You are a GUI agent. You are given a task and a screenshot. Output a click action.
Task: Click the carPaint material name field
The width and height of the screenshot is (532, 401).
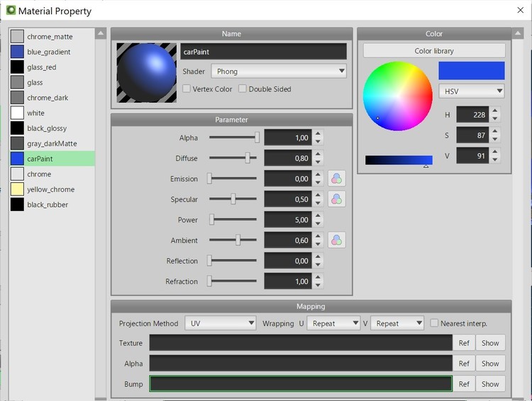(263, 52)
